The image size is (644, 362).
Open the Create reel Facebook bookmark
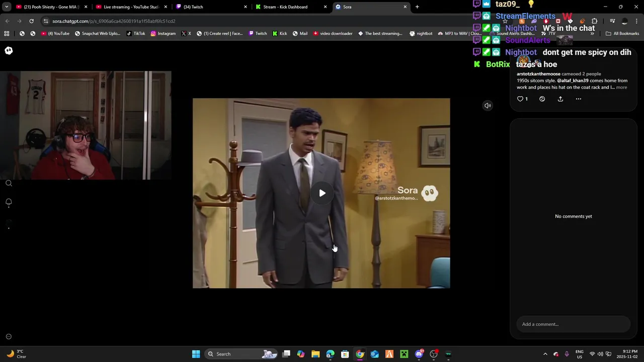[220, 34]
